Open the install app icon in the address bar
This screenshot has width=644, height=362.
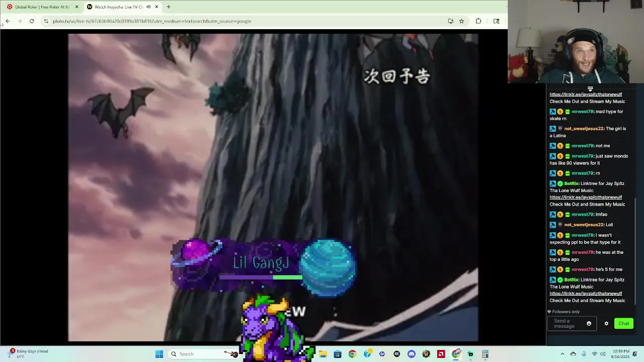[x=450, y=21]
